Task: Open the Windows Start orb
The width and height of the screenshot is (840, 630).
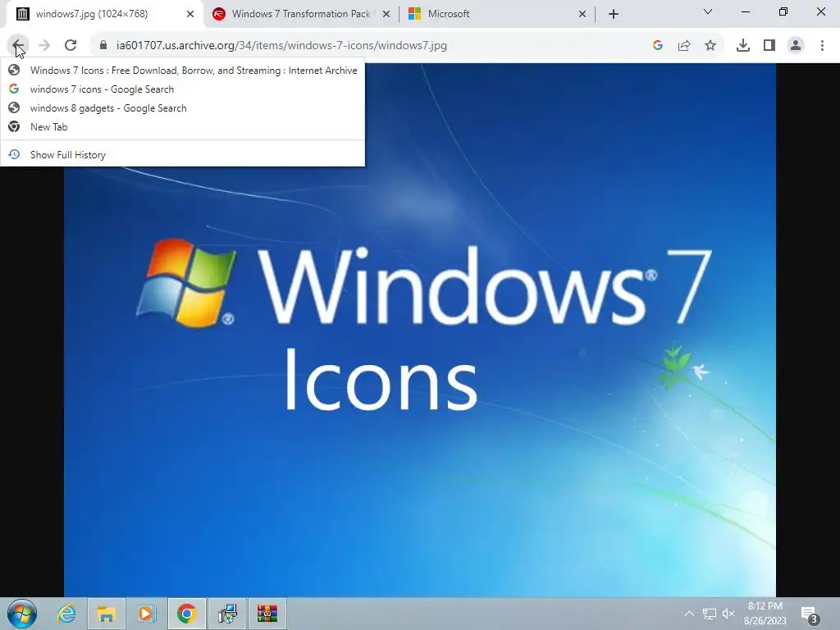Action: 22,614
